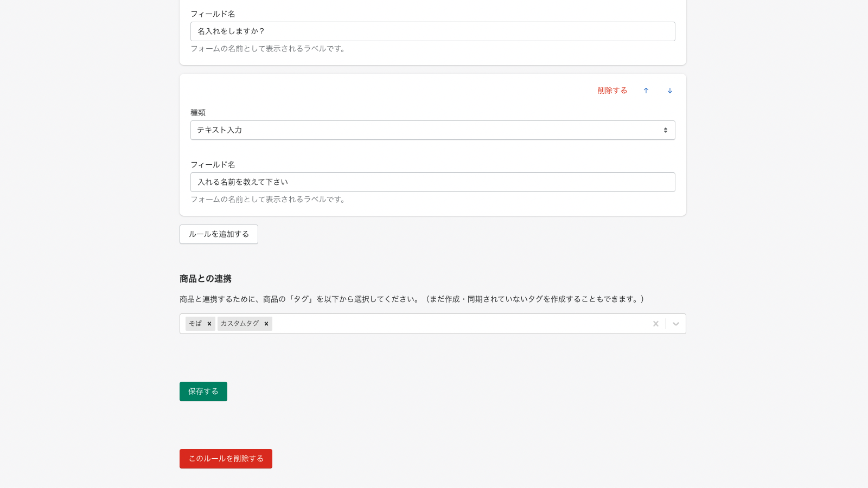
Task: Remove the そば tag
Action: [209, 324]
